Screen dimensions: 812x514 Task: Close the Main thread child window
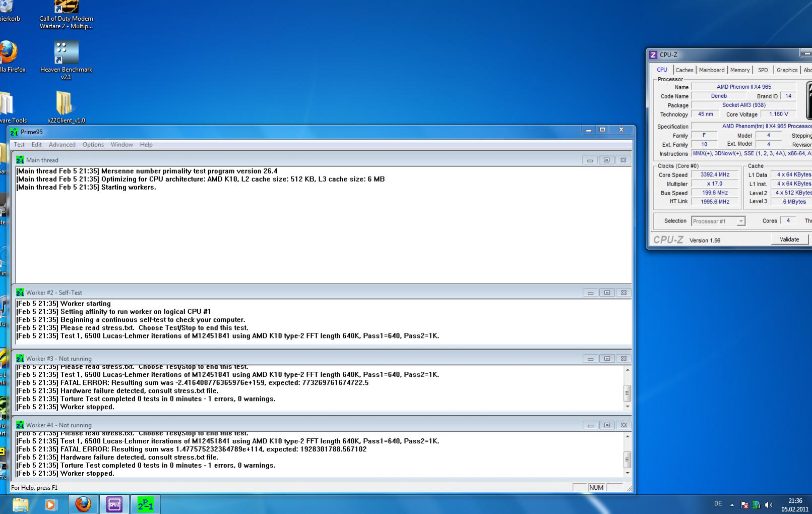coord(623,160)
